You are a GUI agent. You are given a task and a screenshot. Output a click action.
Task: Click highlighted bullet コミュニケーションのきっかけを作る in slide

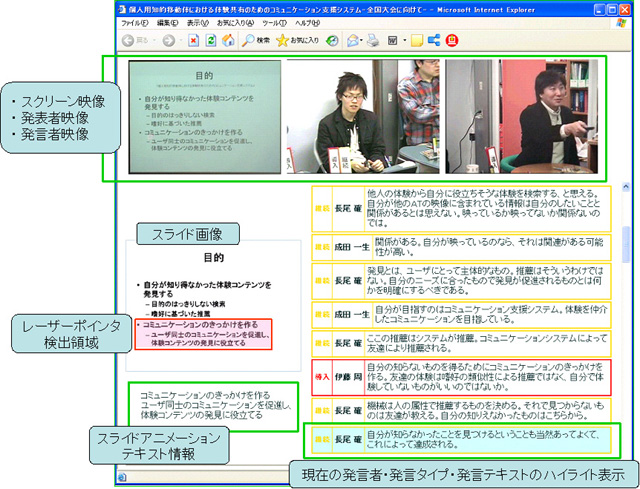[x=198, y=325]
